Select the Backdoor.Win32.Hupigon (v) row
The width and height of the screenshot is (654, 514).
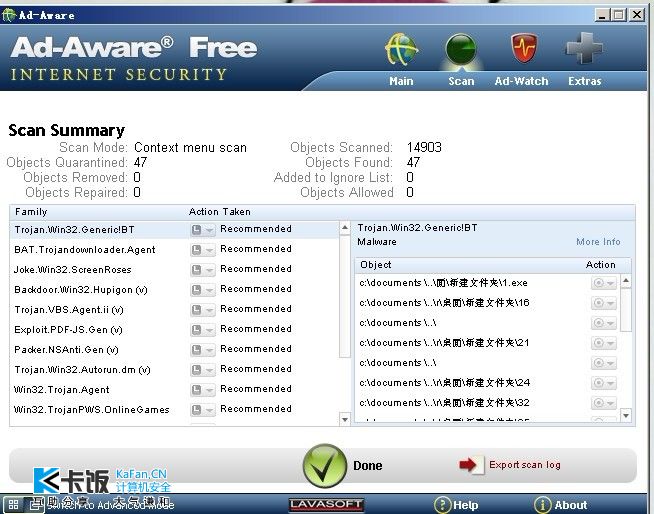point(174,290)
